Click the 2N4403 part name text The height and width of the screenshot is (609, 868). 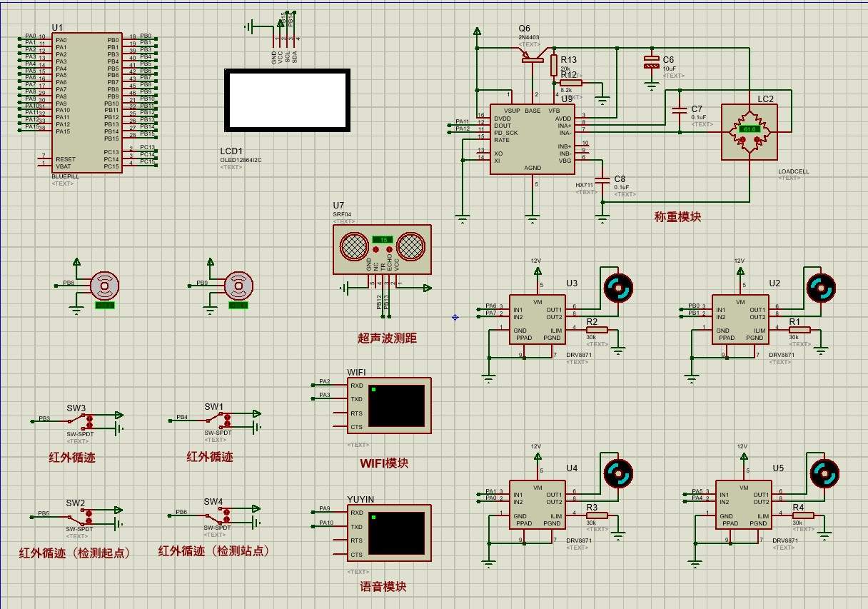pos(529,37)
